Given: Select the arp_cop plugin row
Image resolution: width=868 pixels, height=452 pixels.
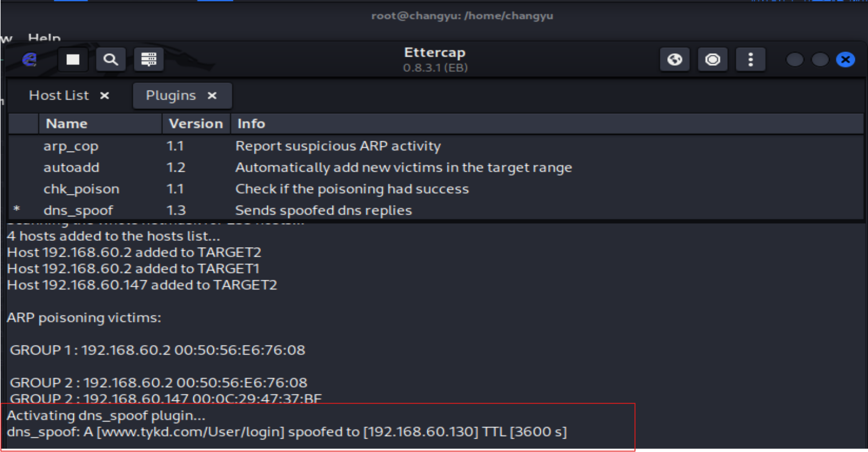Looking at the screenshot, I should tap(71, 146).
